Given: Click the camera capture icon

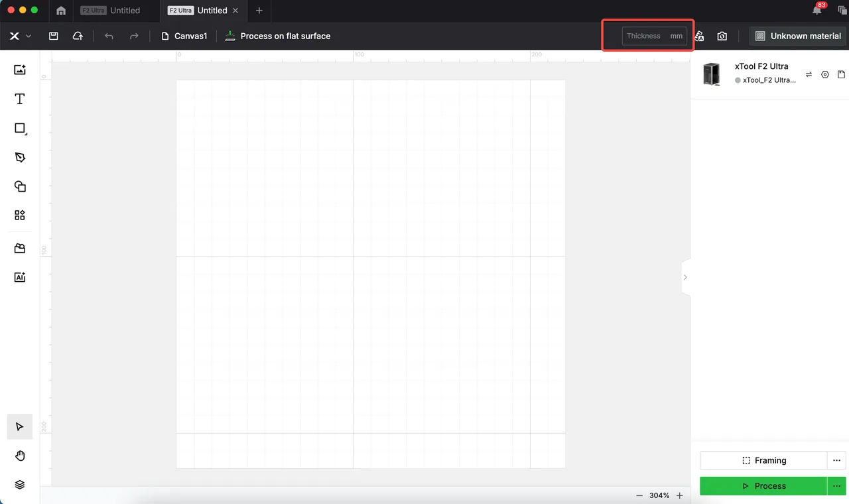Looking at the screenshot, I should (x=722, y=36).
